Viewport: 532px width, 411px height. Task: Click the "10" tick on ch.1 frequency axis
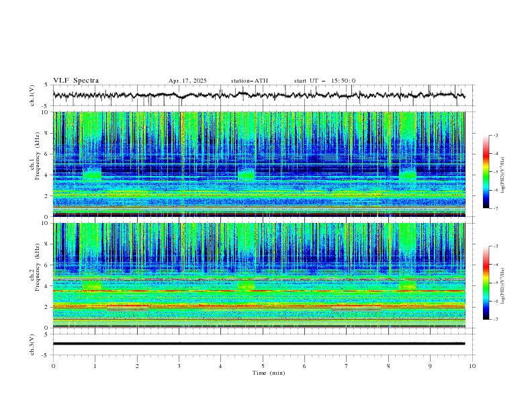point(46,112)
